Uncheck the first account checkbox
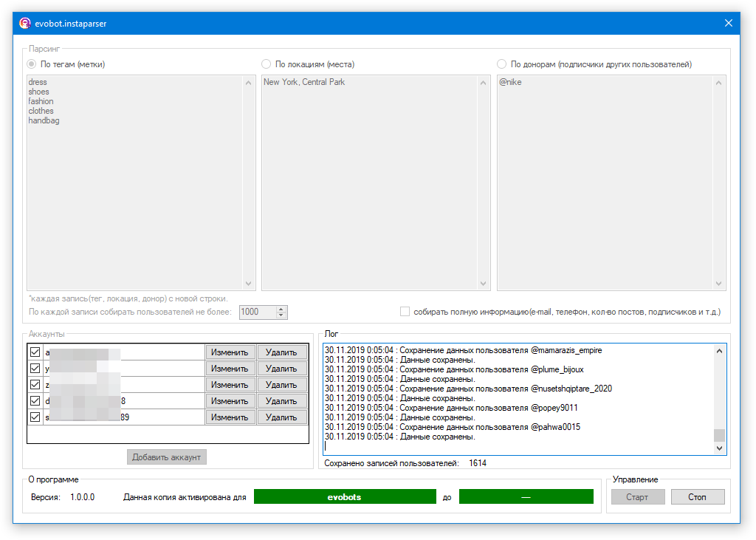 (x=35, y=352)
